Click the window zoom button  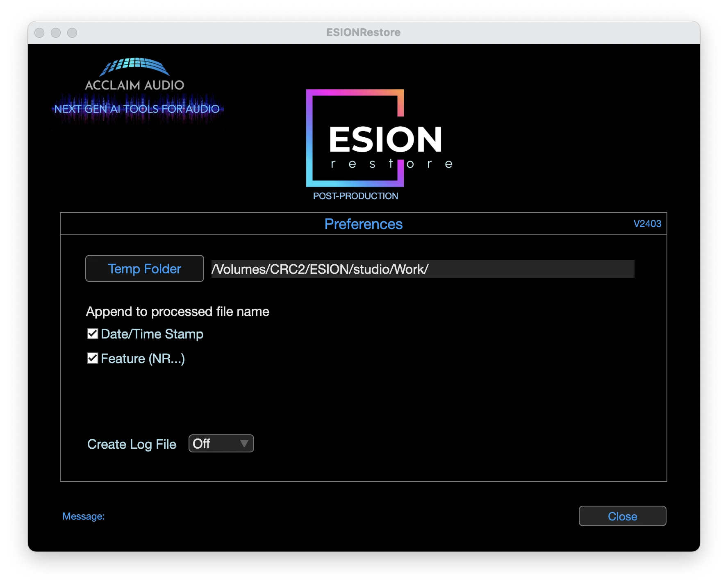click(72, 33)
